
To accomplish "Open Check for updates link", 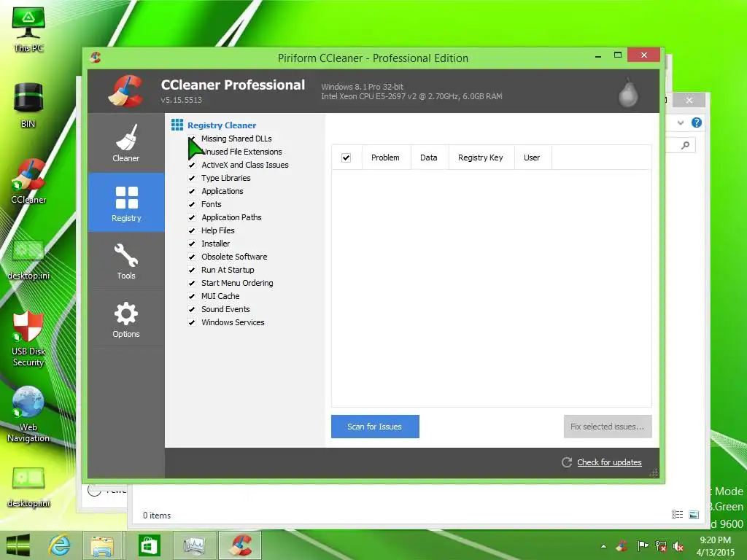I will [609, 462].
